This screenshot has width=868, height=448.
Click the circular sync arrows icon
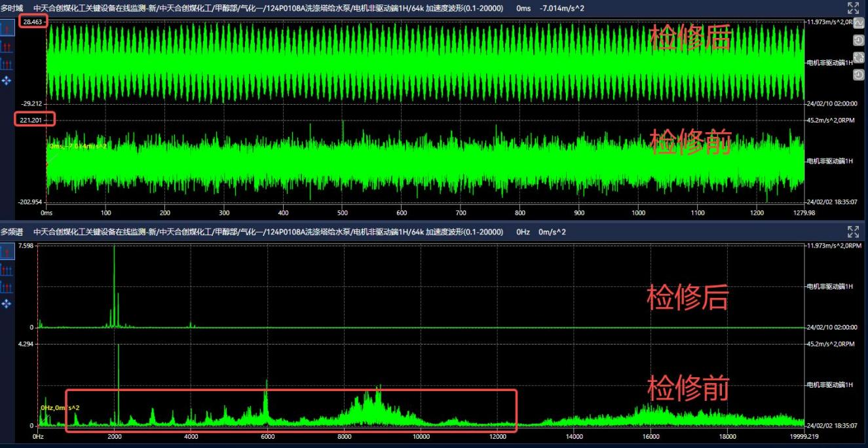pyautogui.click(x=859, y=57)
